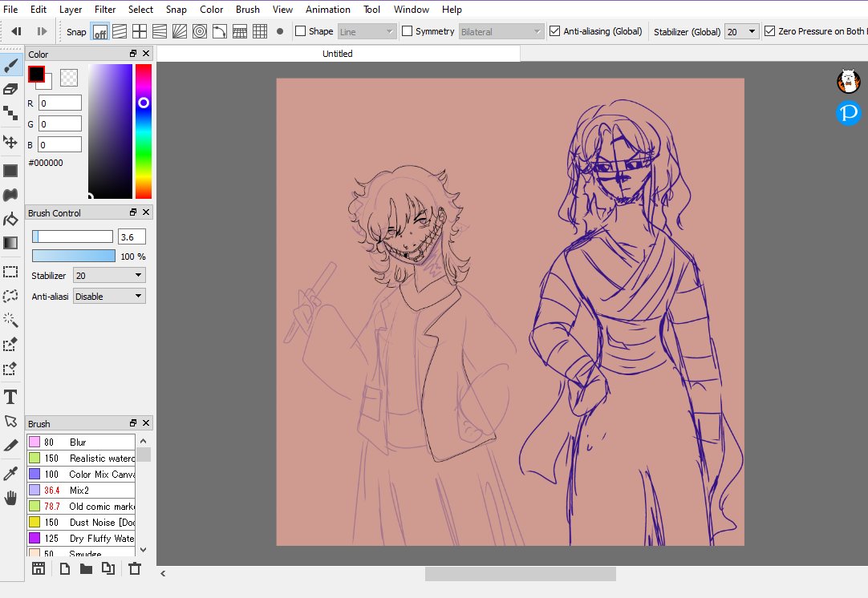Open the Window menu
The height and width of the screenshot is (598, 868).
click(412, 10)
